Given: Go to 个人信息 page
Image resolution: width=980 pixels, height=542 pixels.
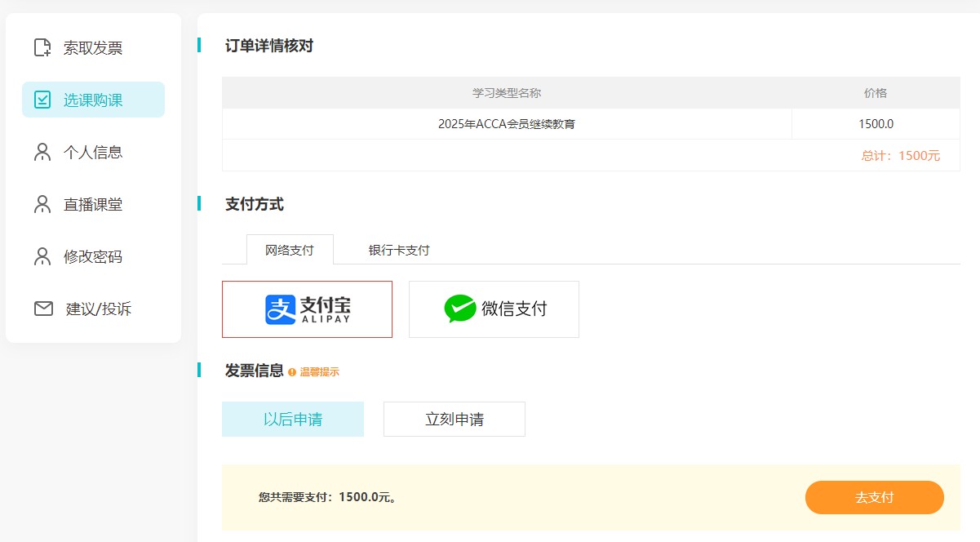Looking at the screenshot, I should point(93,152).
